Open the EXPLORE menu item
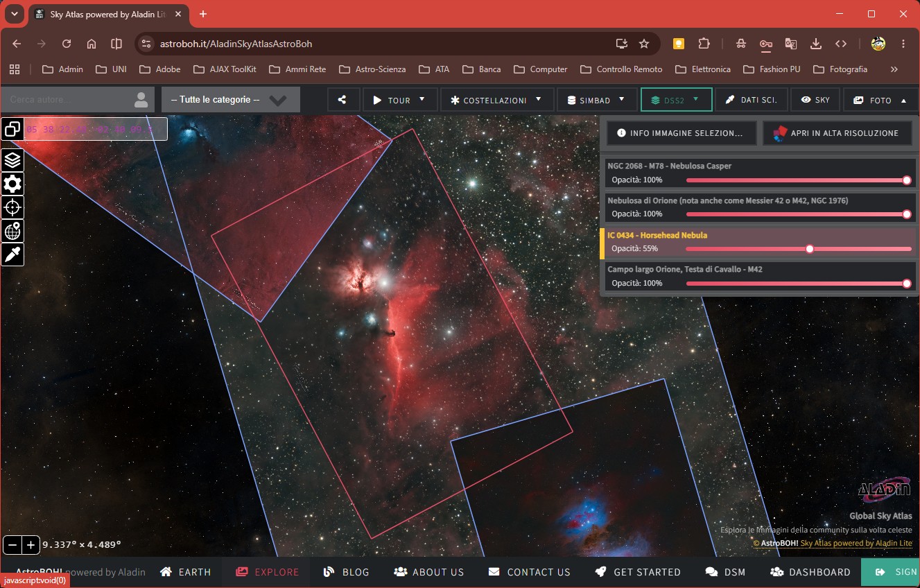This screenshot has height=588, width=920. click(268, 572)
